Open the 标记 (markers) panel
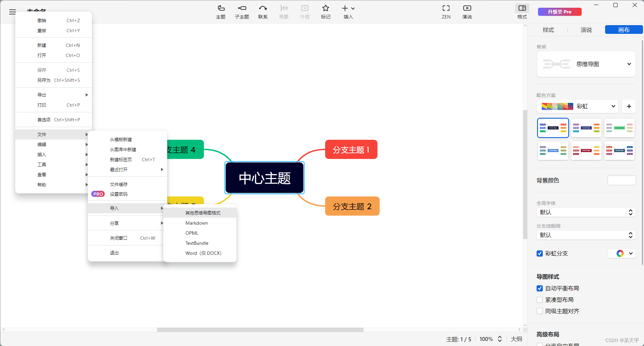644x346 pixels. [x=325, y=12]
